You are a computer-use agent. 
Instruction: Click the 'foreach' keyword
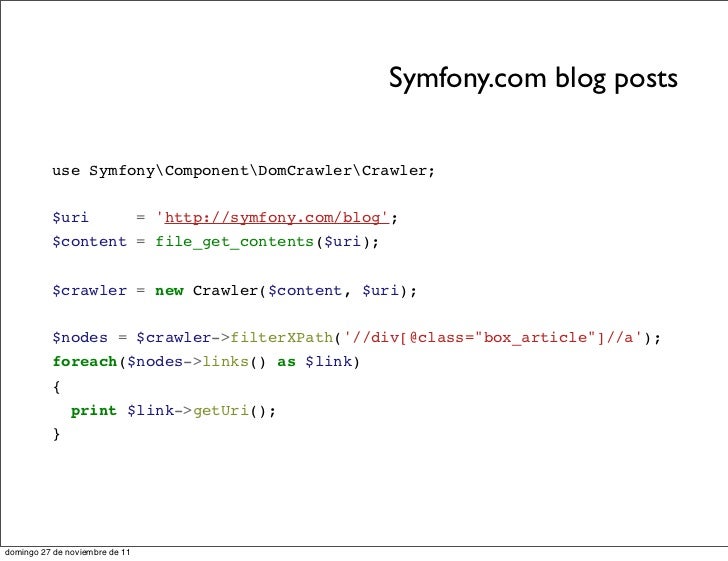click(x=84, y=361)
